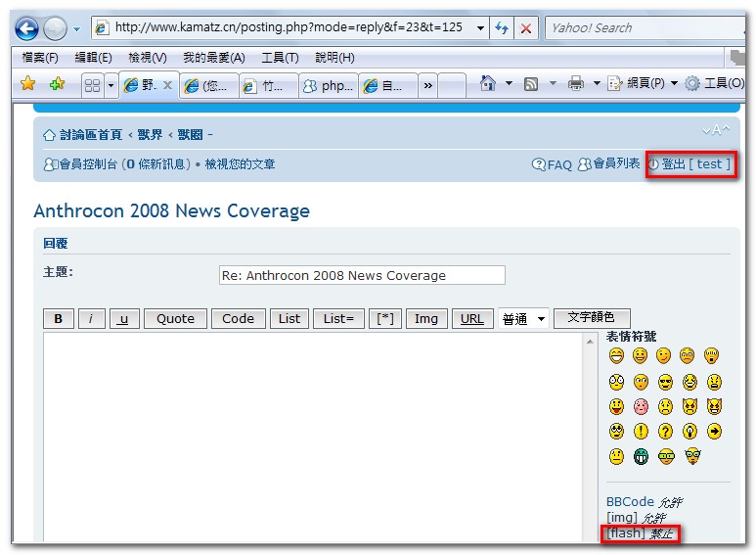Screen dimensions: 756x555
Task: Click the 主題 subject input field
Action: pos(362,275)
